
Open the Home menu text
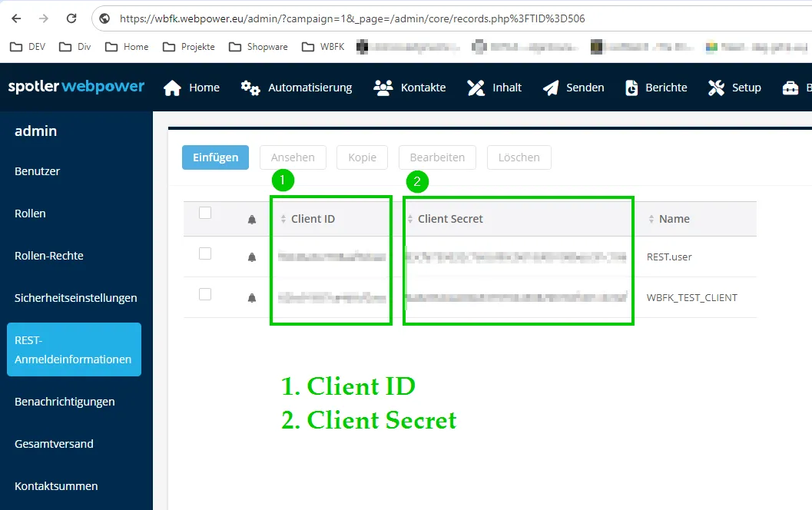point(204,88)
